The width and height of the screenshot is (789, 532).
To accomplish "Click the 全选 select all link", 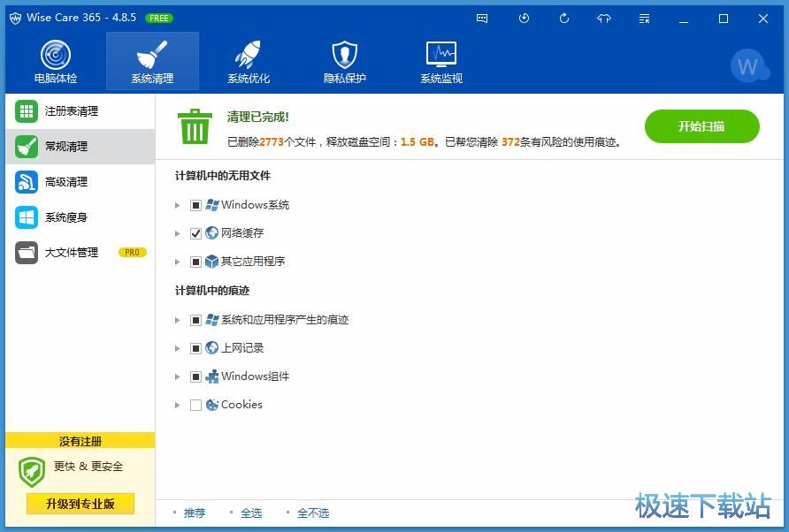I will click(251, 513).
